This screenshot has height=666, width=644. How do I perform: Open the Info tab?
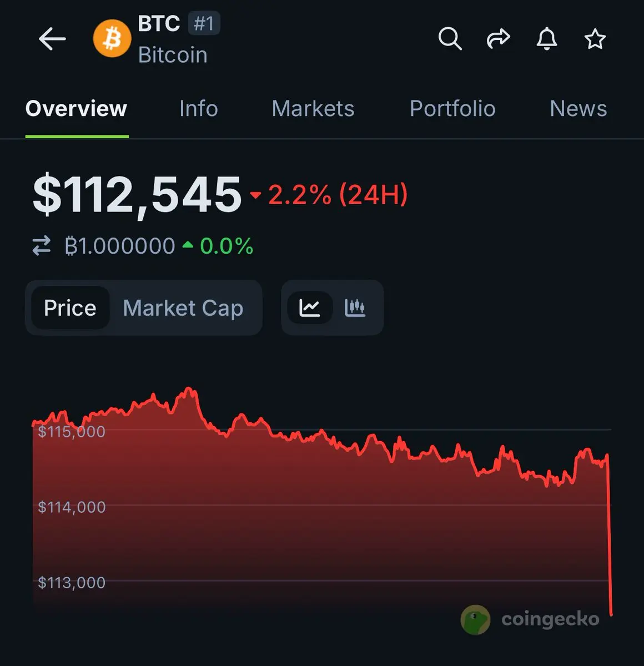coord(198,109)
